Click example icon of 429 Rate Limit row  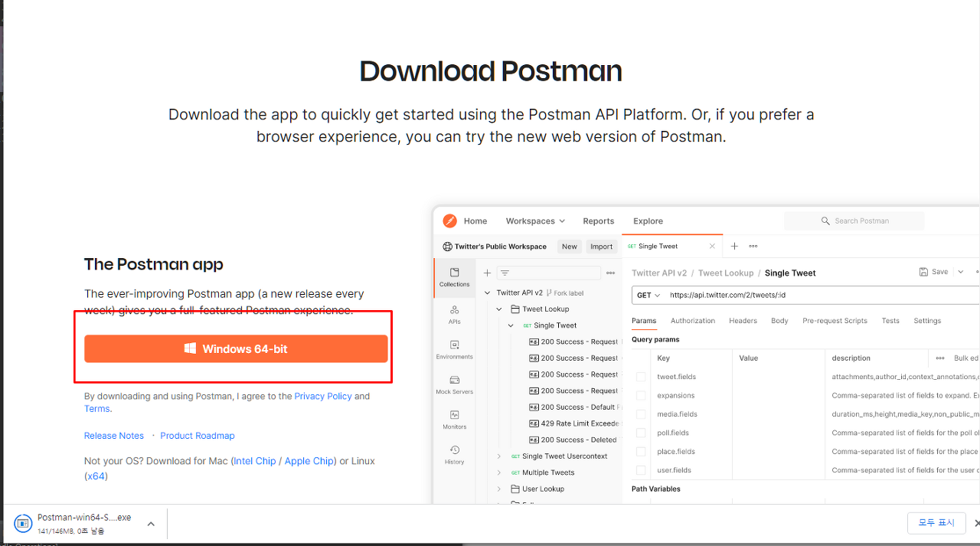pos(534,423)
